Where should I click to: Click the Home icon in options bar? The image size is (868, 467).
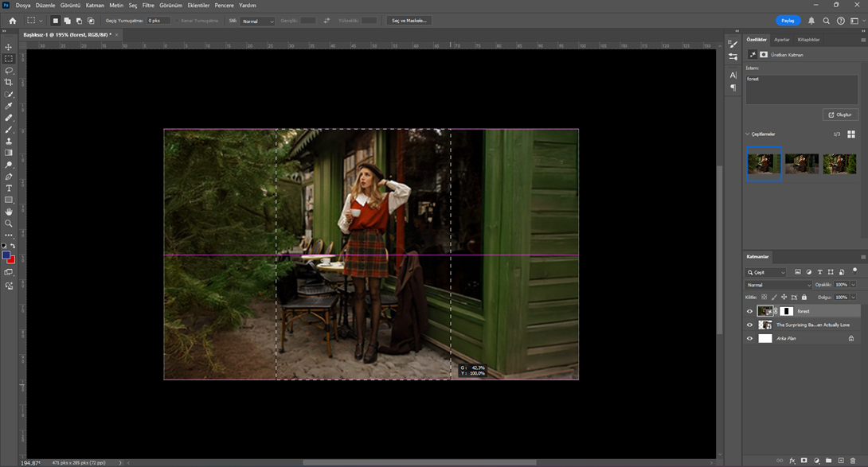(12, 21)
